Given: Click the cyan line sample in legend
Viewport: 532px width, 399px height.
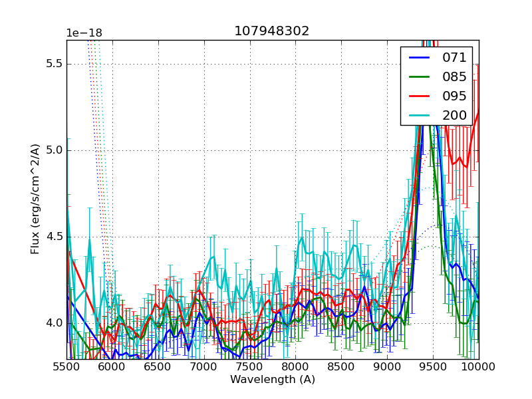Looking at the screenshot, I should point(420,116).
